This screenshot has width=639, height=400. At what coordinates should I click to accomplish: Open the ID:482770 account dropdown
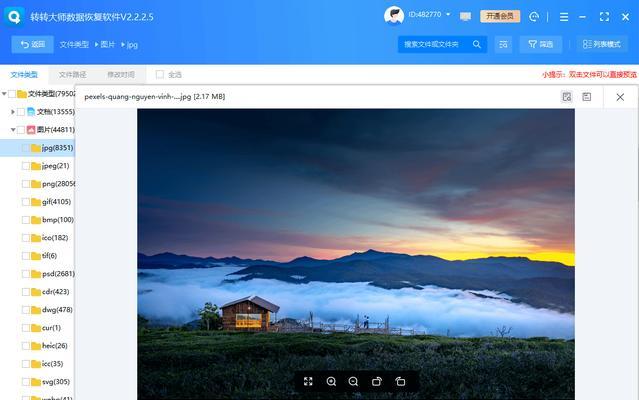point(429,15)
